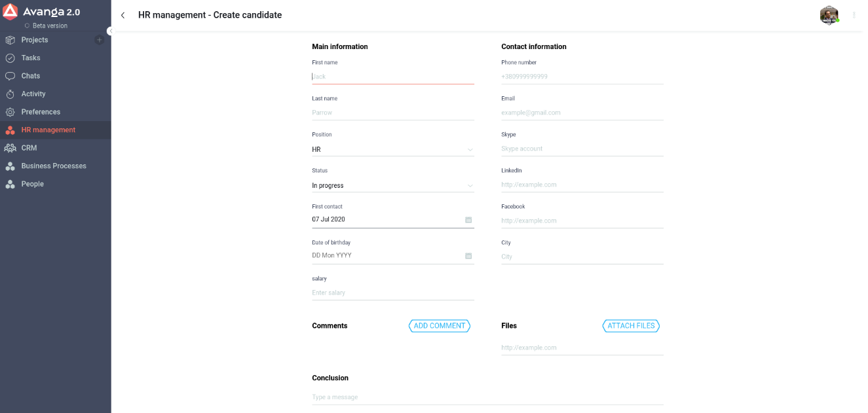Screen dimensions: 868x413
Task: Open the Activity page
Action: pos(33,94)
